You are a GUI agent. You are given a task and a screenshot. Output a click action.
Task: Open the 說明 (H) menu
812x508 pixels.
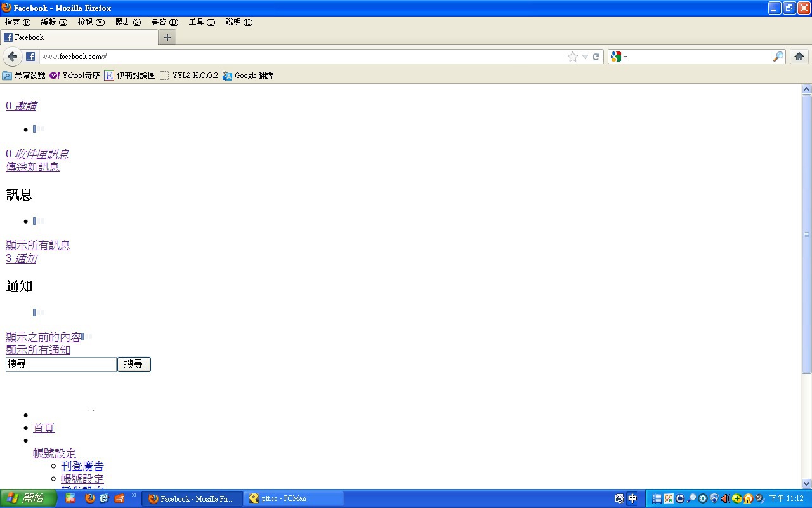(x=239, y=22)
